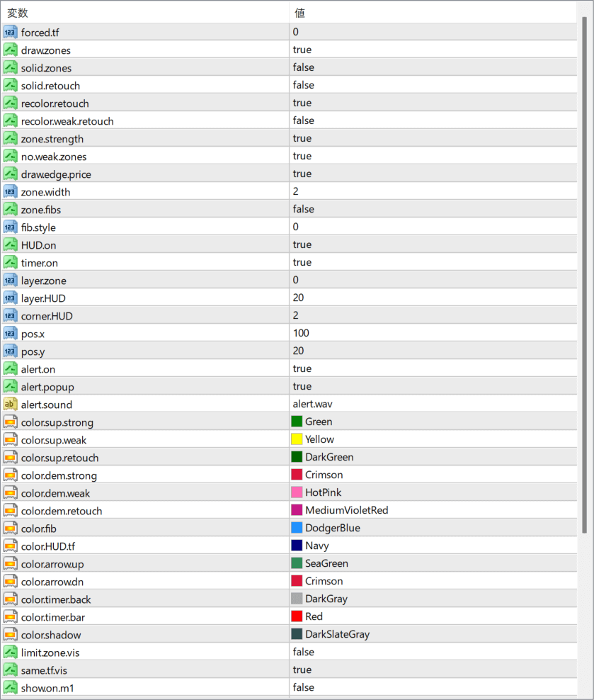Screen dimensions: 594x700
Task: Click the boolean icon beside show.on.m1
Action: click(x=10, y=687)
